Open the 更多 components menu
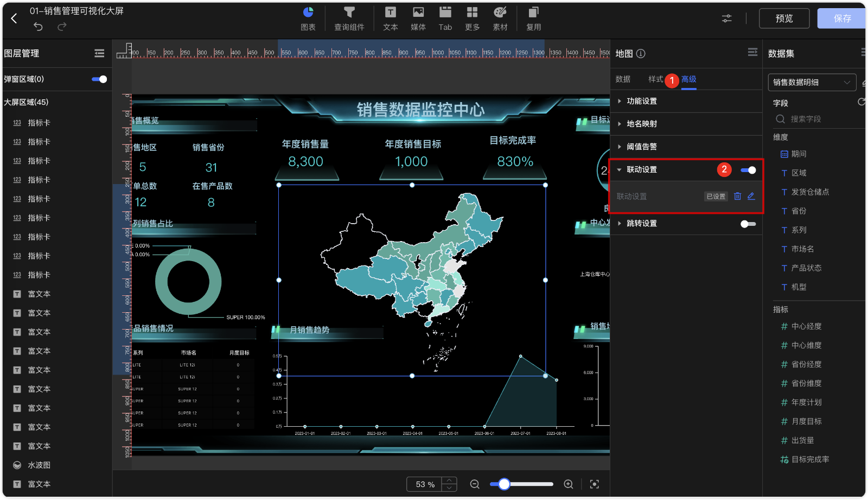 473,18
